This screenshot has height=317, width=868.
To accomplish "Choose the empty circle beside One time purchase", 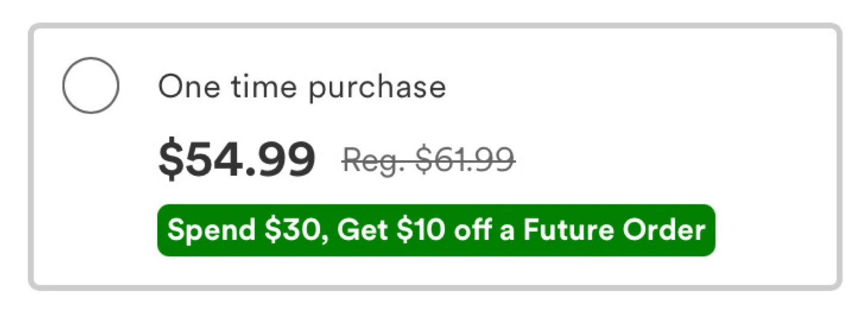I will (90, 86).
